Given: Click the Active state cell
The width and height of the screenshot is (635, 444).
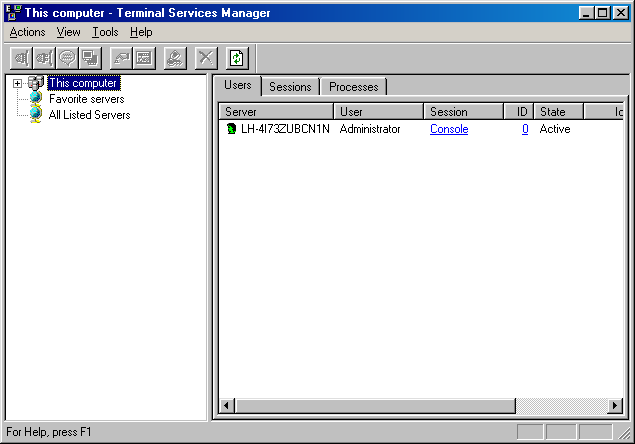Looking at the screenshot, I should (x=555, y=129).
